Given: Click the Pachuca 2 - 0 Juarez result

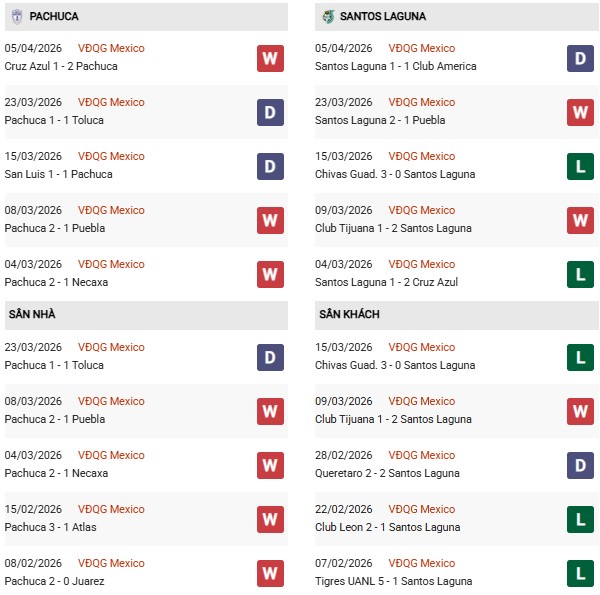Looking at the screenshot, I should tap(52, 581).
